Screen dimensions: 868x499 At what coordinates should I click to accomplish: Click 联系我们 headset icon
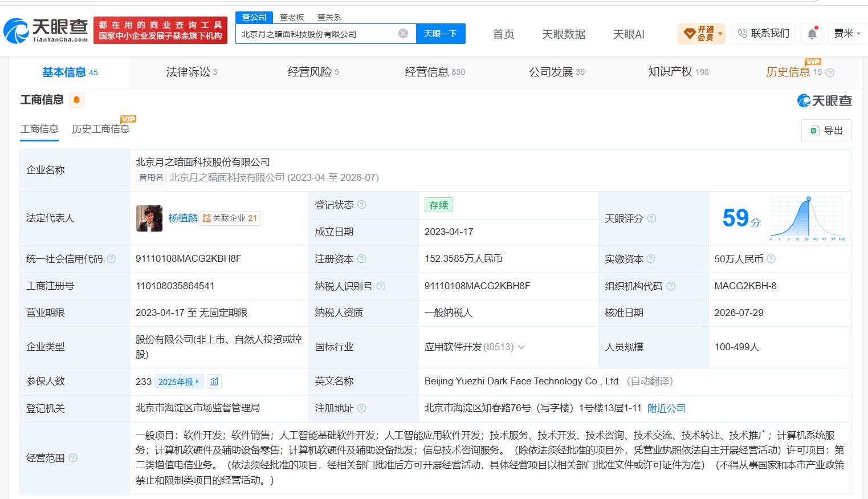(x=742, y=34)
